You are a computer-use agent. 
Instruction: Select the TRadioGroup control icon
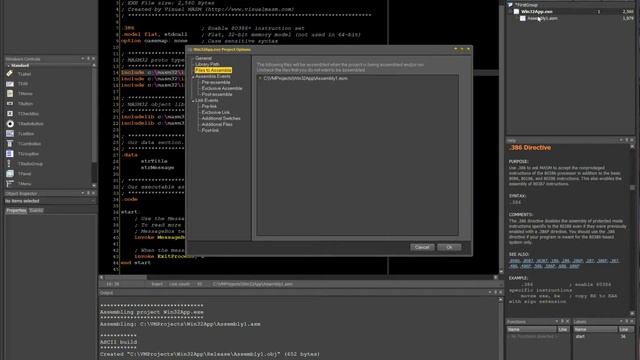tap(10, 164)
